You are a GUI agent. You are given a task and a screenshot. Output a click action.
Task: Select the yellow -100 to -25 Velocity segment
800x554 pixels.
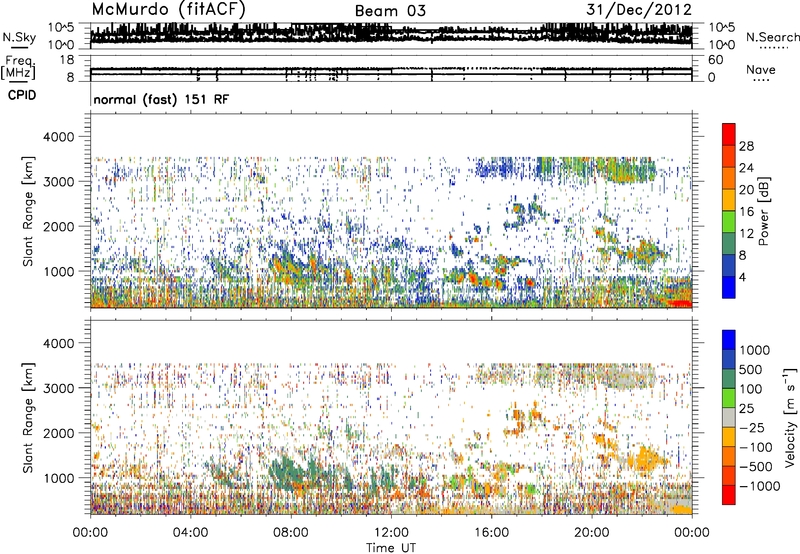coord(729,437)
